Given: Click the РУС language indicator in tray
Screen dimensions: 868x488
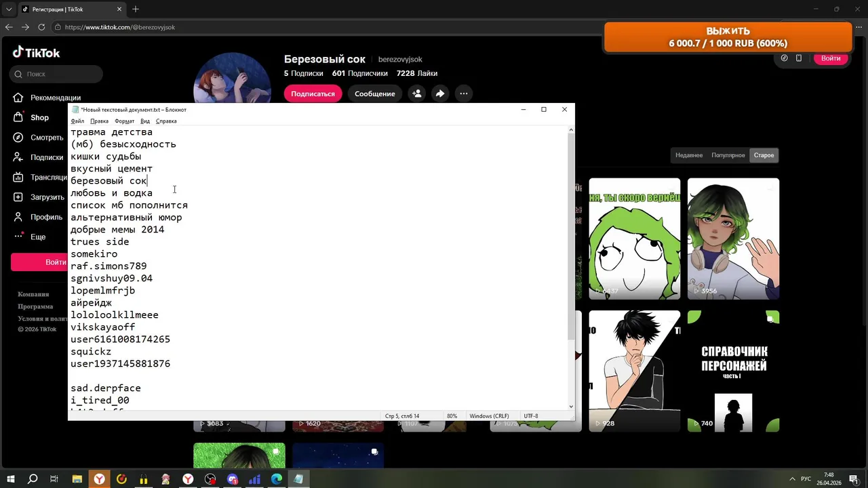Looking at the screenshot, I should click(x=807, y=479).
